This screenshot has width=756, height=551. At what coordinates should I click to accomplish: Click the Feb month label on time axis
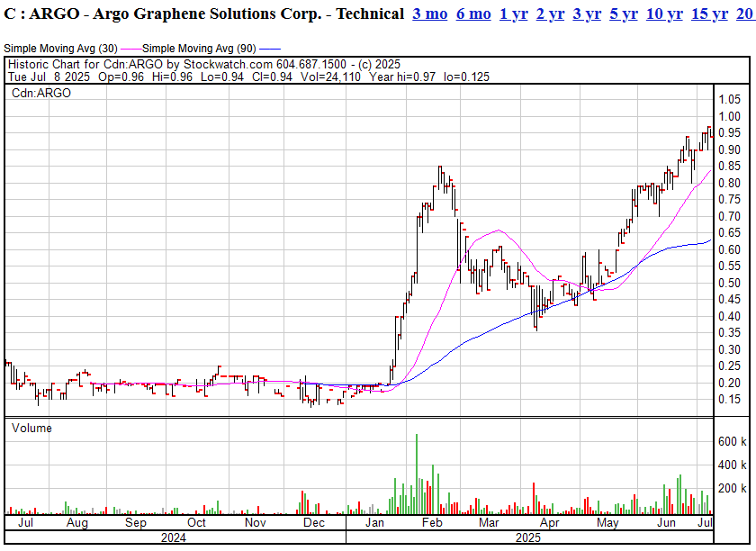tap(432, 523)
